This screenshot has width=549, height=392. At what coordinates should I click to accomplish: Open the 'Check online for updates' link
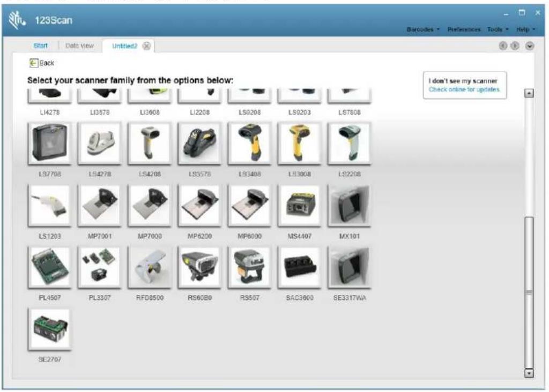(x=464, y=89)
